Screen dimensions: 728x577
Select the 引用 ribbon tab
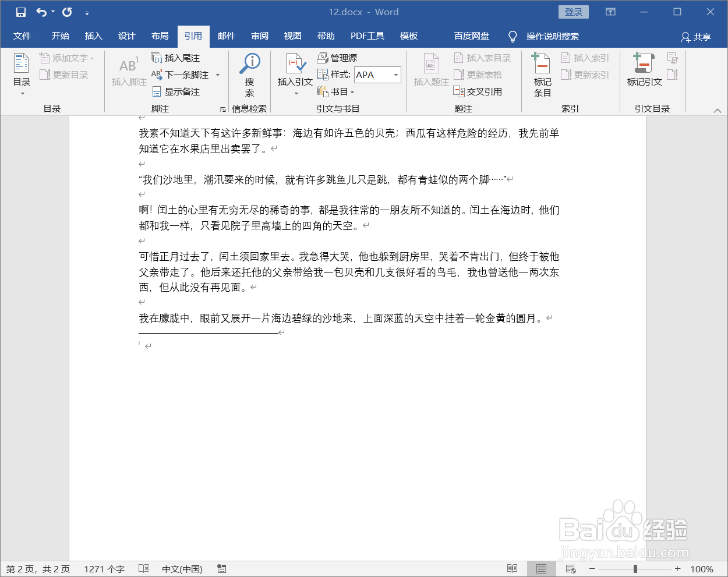point(193,36)
